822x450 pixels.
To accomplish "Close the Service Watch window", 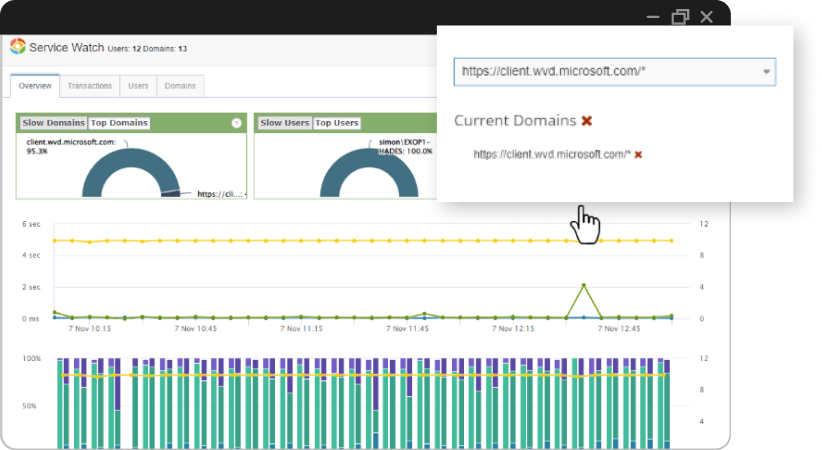I will coord(707,17).
